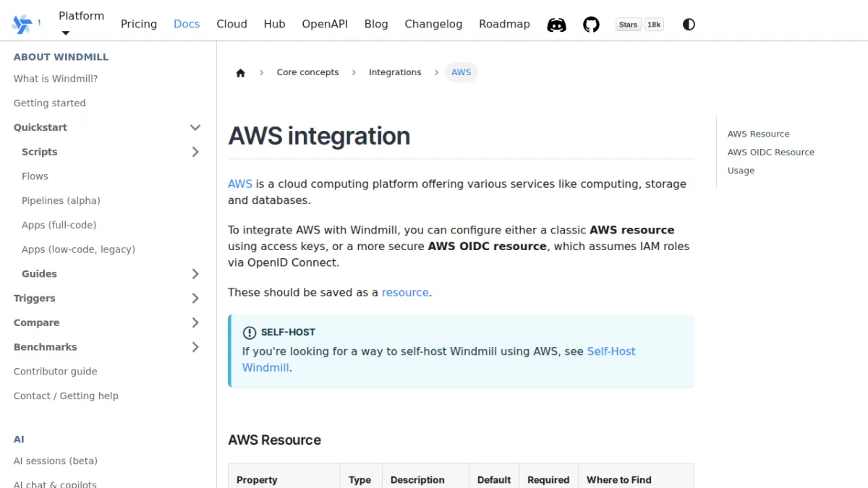Click the Required column header
868x488 pixels.
[x=548, y=480]
